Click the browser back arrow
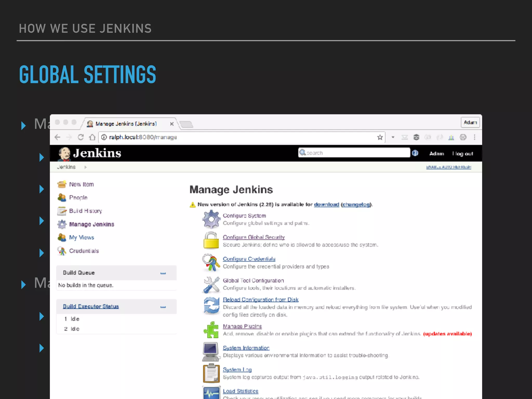The image size is (532, 399). [x=57, y=137]
